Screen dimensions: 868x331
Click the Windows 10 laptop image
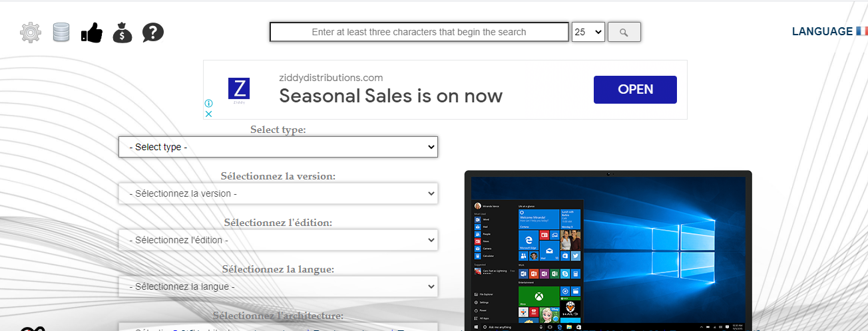point(608,251)
